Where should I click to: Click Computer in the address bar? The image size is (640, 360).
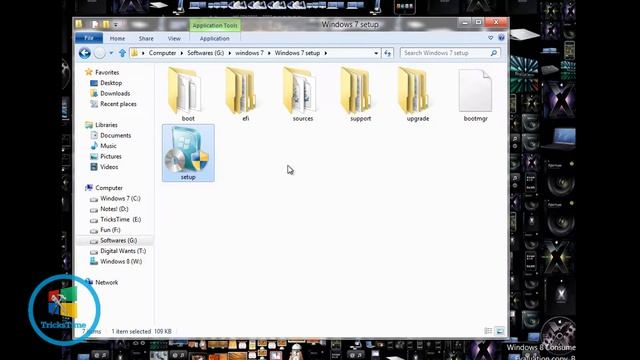coord(162,53)
